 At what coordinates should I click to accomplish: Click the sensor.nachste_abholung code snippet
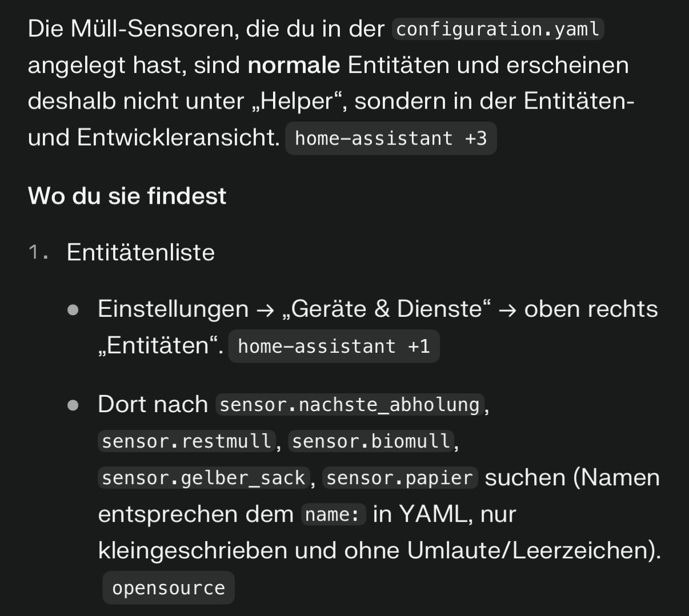point(350,405)
